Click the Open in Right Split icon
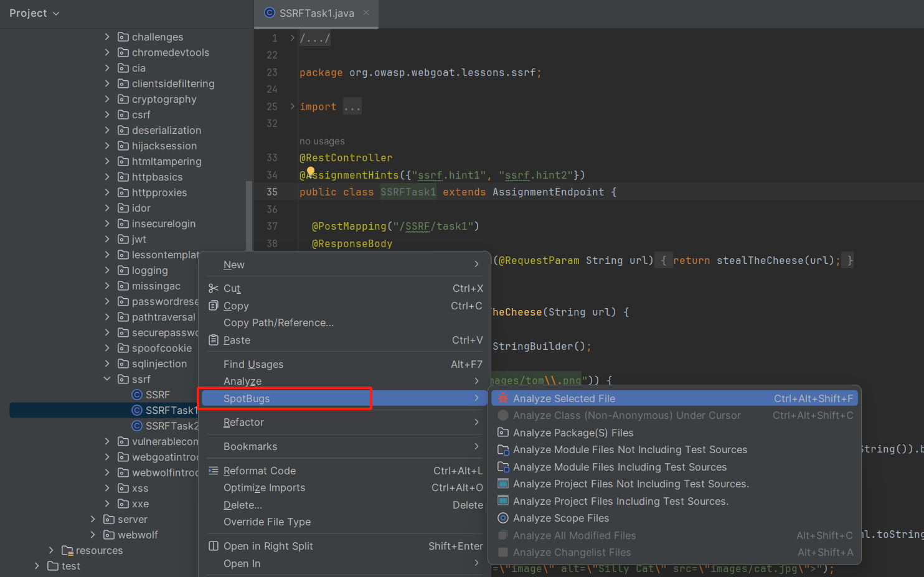Image resolution: width=924 pixels, height=577 pixels. point(214,546)
